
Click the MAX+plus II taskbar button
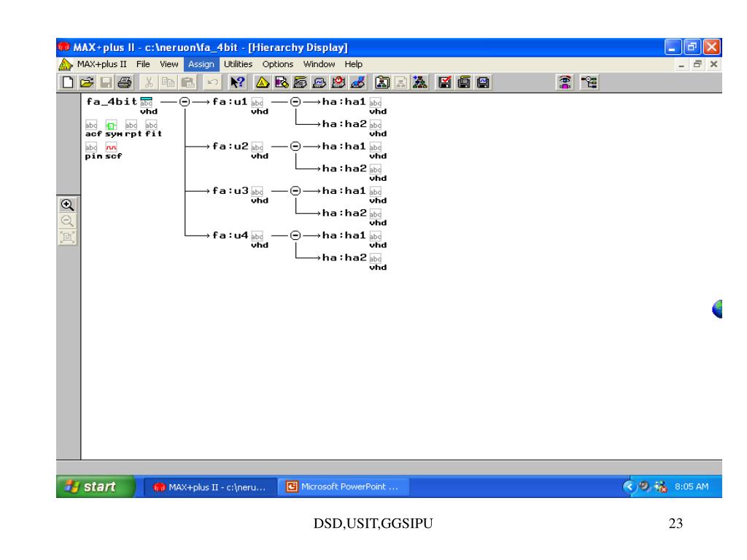pyautogui.click(x=210, y=487)
